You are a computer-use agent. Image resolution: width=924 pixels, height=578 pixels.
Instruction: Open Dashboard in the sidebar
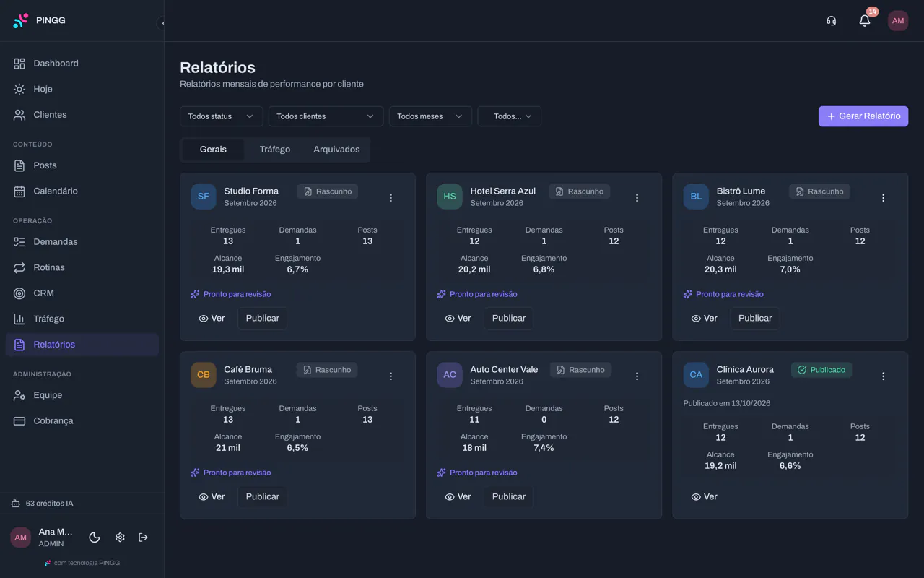(82, 64)
